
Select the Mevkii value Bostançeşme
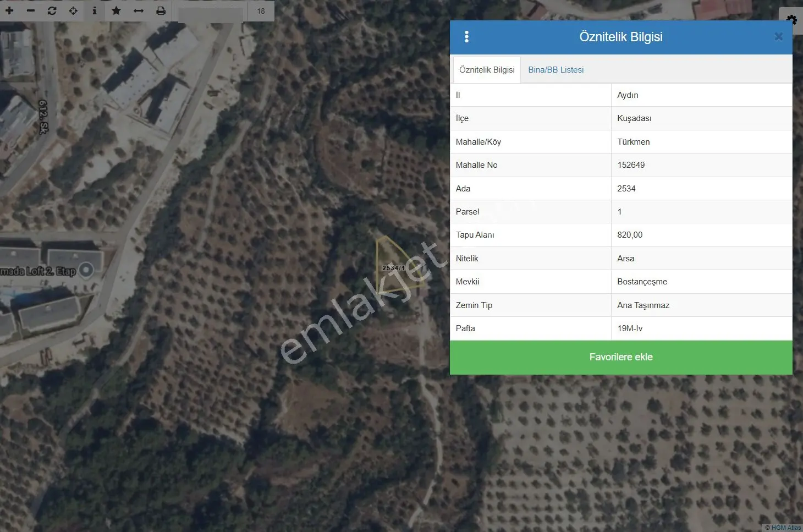[642, 282]
